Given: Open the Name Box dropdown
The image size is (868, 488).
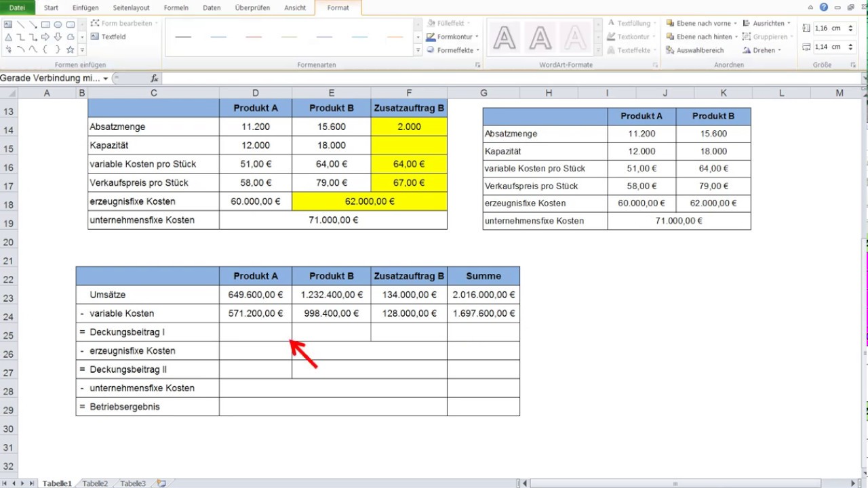Looking at the screenshot, I should click(x=106, y=79).
